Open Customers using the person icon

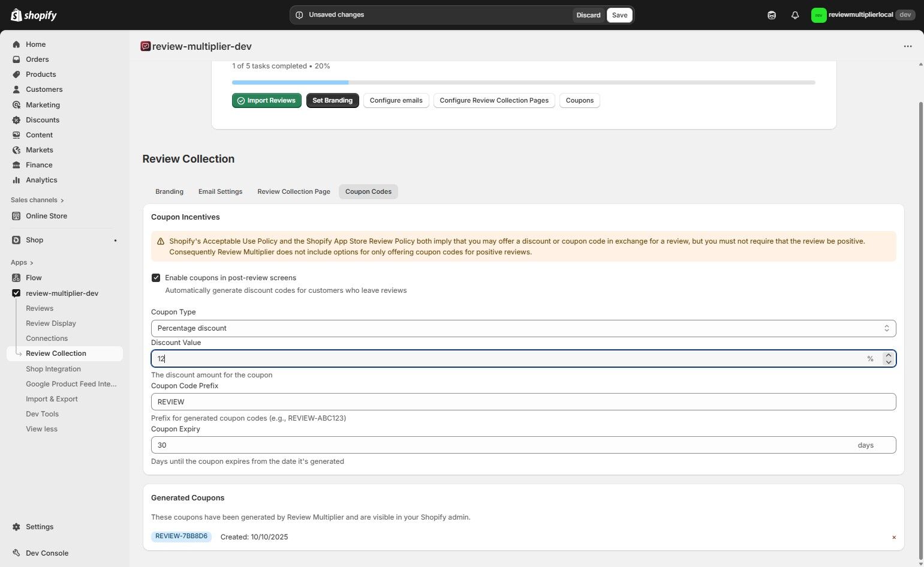tap(16, 89)
